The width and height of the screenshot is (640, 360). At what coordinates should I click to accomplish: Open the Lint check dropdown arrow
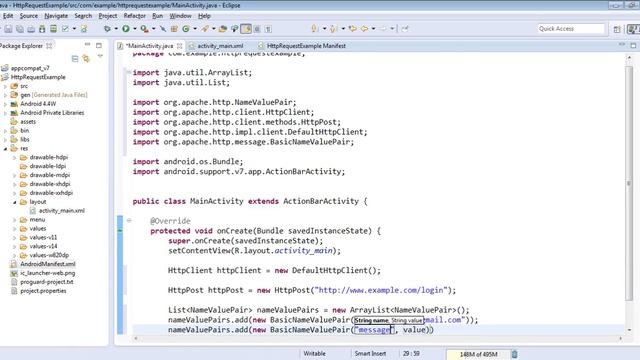tap(74, 29)
